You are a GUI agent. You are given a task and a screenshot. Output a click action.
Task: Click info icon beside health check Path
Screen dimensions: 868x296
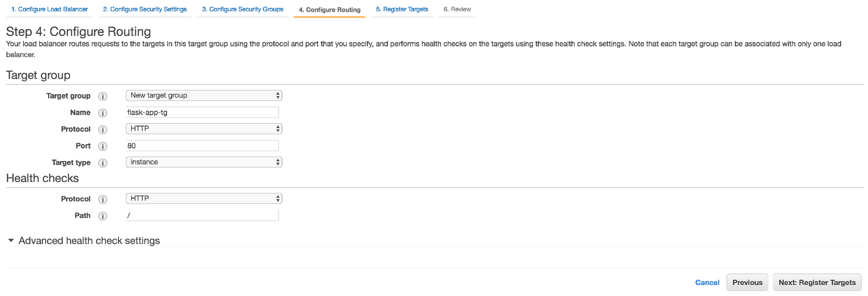102,216
